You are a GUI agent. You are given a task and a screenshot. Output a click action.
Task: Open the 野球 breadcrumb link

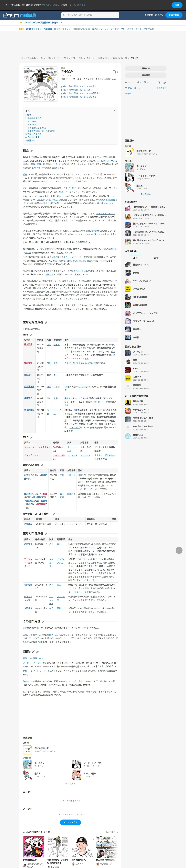coord(107,58)
